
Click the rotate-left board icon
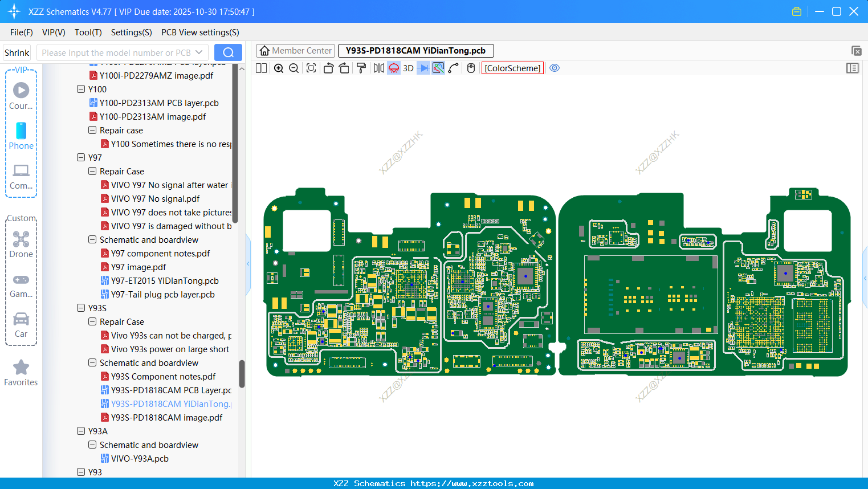(328, 68)
